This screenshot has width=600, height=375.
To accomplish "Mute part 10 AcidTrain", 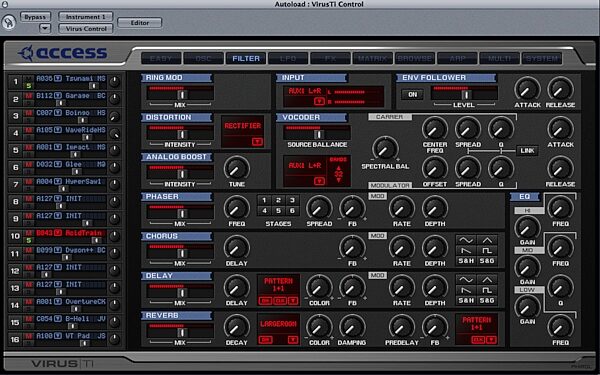I will (x=28, y=233).
